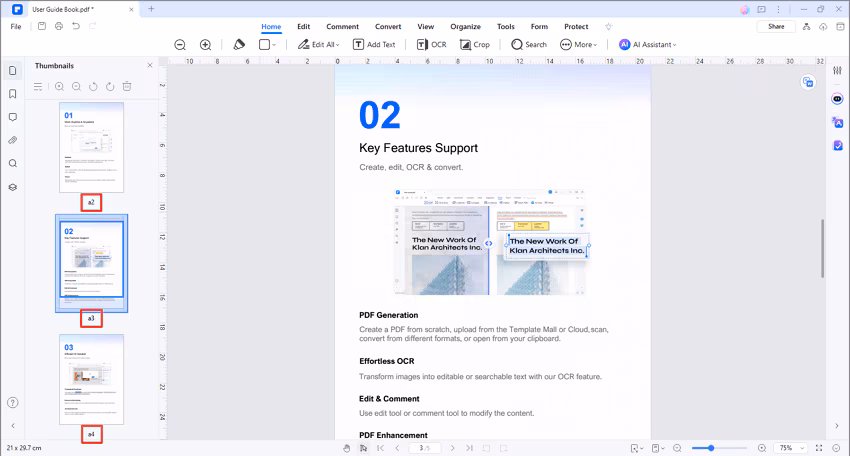The height and width of the screenshot is (456, 850).
Task: Go to the next page
Action: point(453,448)
